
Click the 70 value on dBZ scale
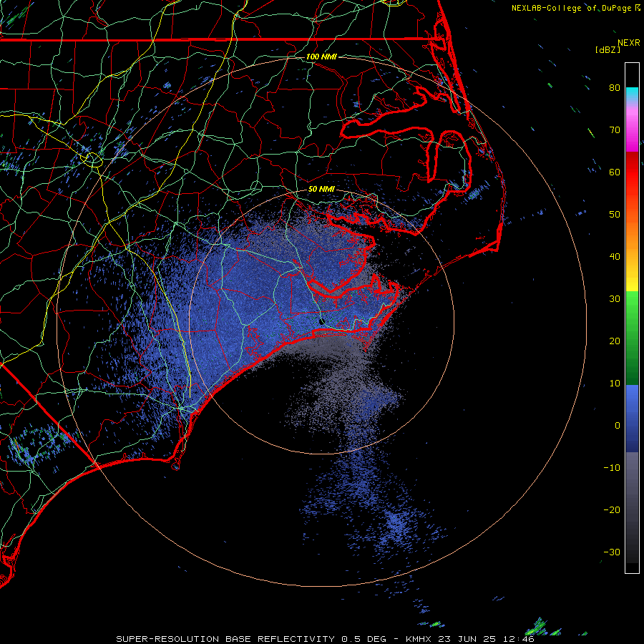615,130
